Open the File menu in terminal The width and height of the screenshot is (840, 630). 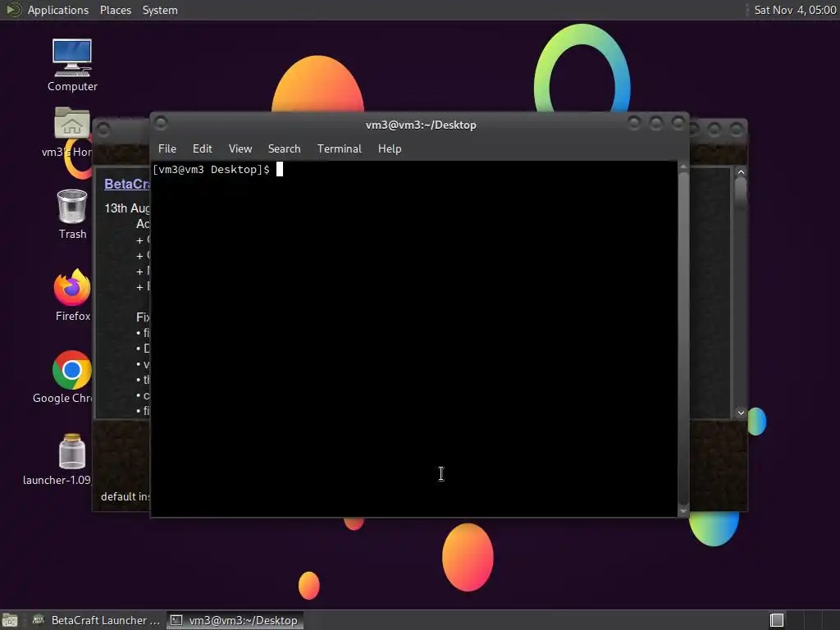point(167,148)
